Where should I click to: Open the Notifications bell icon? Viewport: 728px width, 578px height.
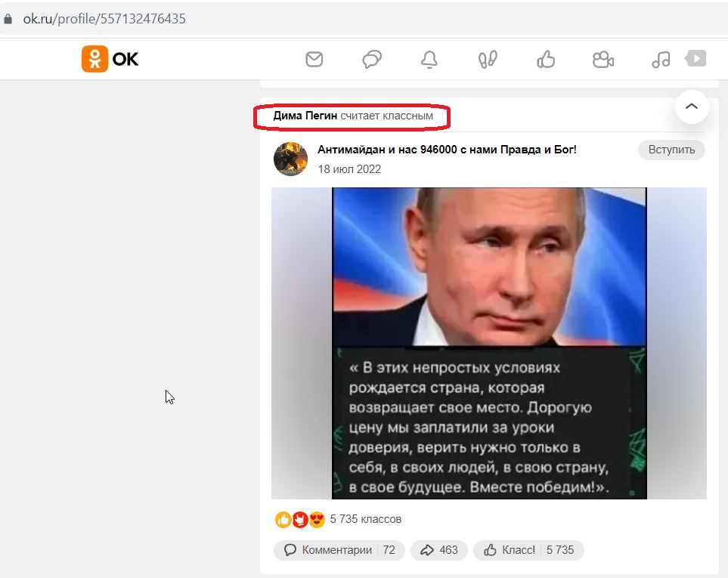coord(429,60)
